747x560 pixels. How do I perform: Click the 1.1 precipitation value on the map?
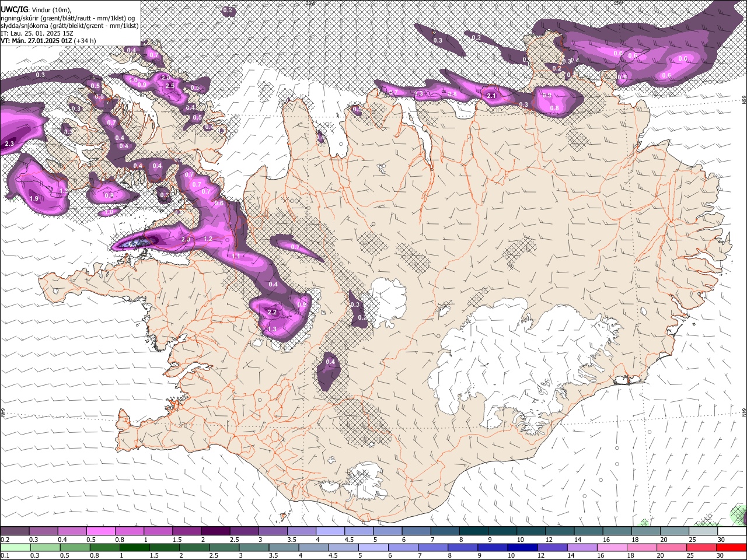click(x=236, y=256)
